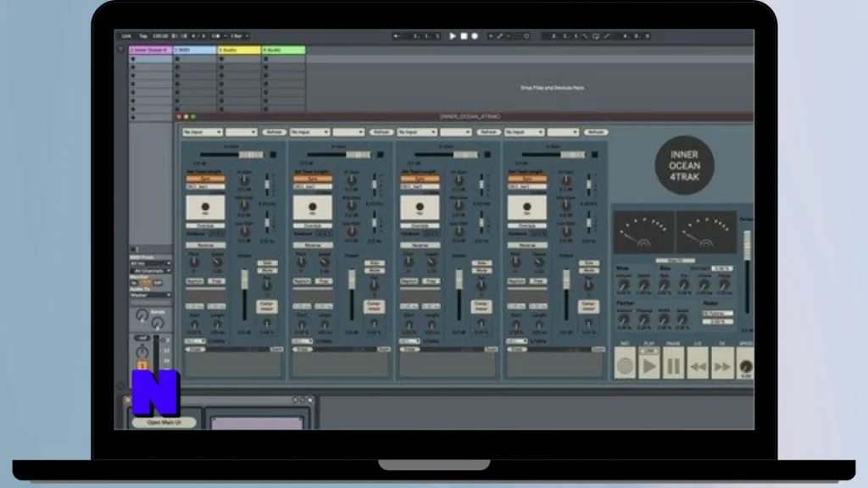Screen dimensions: 868x488
Task: Click the Mid Gain knob on channel 1
Action: point(244,206)
